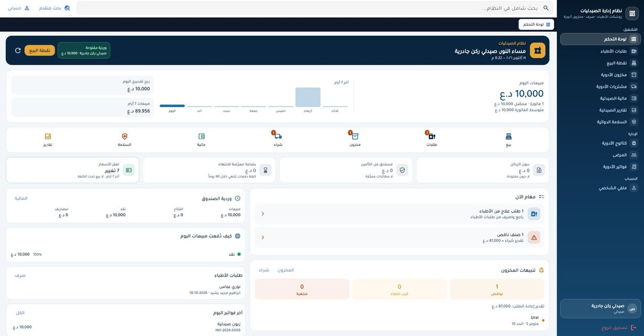The image size is (644, 336).
Task: Click the bell icon beside تنبيهات المخزون
Action: point(541,270)
